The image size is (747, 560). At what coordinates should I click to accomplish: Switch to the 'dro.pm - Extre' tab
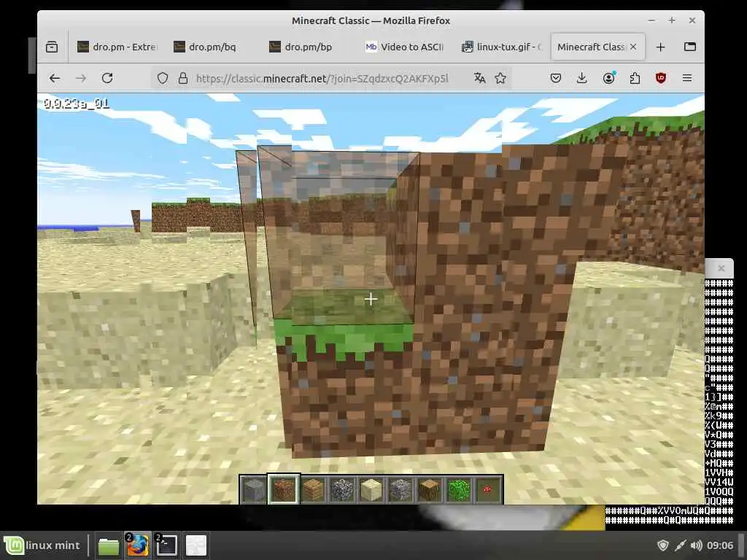point(117,47)
